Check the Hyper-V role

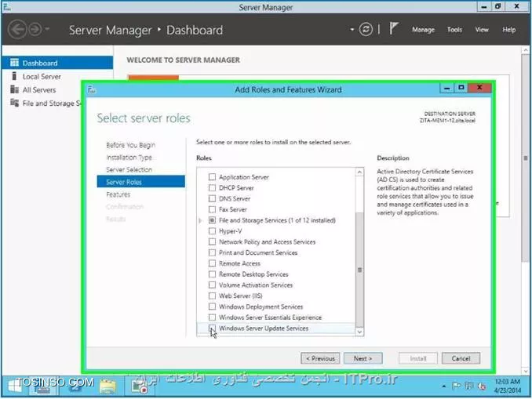tap(212, 231)
